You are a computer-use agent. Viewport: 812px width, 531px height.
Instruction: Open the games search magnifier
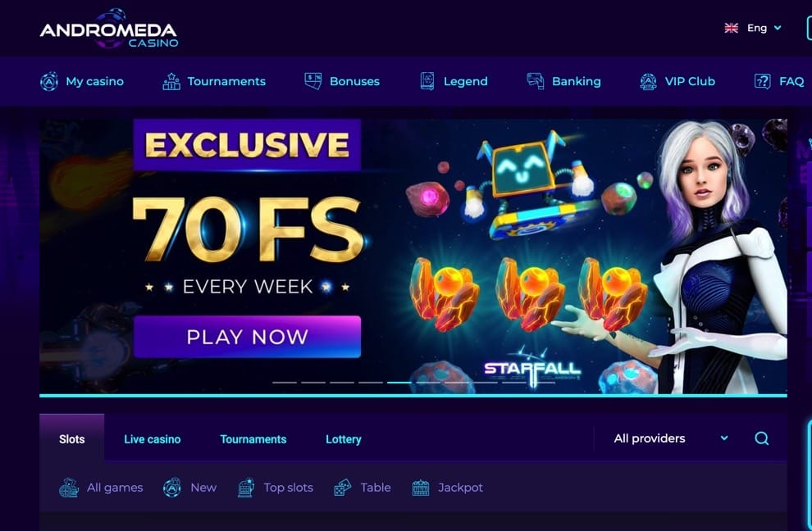pos(762,438)
